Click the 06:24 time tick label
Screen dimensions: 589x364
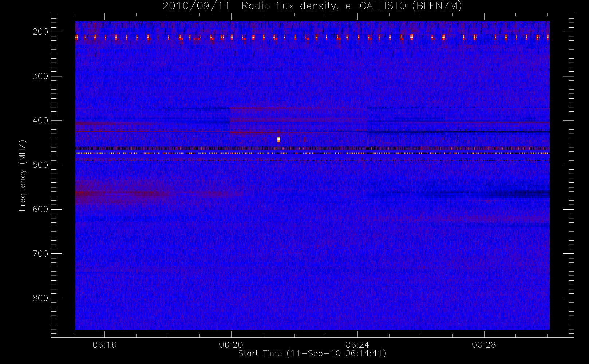tap(357, 345)
